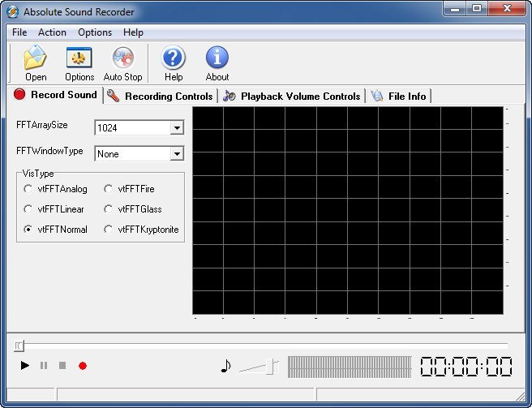Open the Options menu
This screenshot has height=408, width=532.
[x=95, y=32]
